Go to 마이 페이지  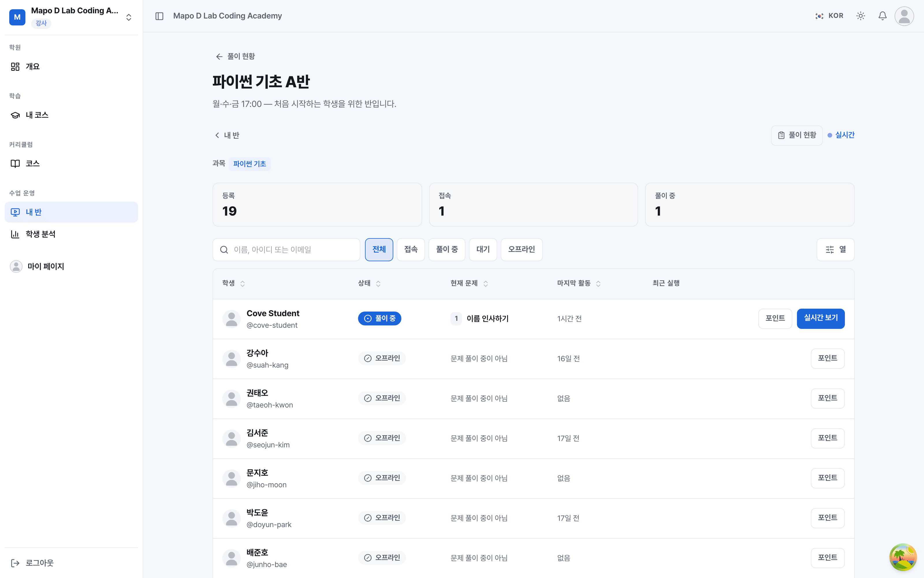71,266
